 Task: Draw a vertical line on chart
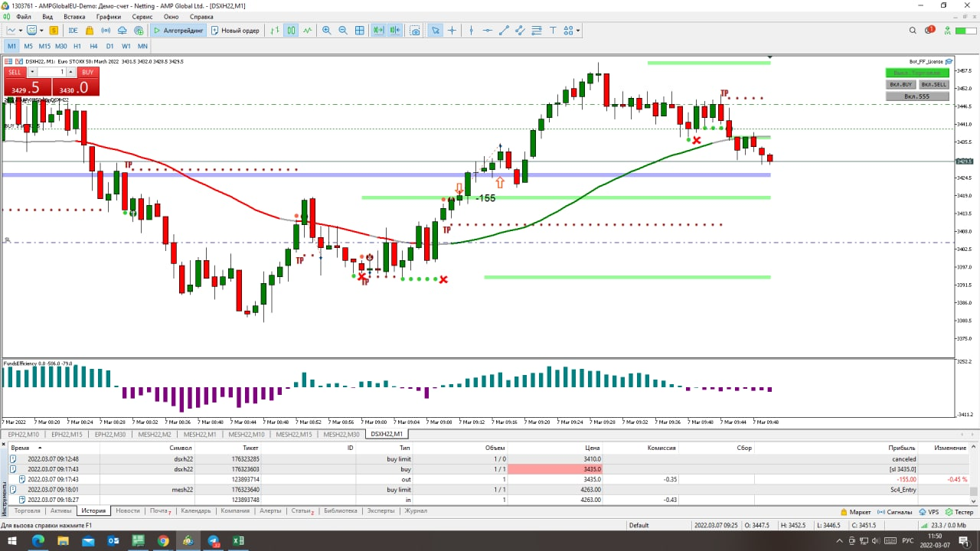pyautogui.click(x=472, y=31)
